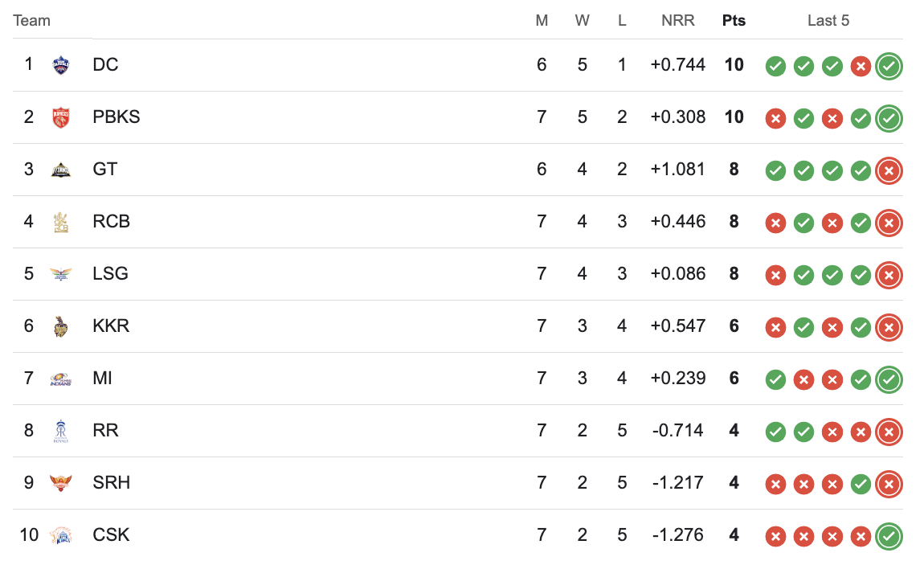This screenshot has height=561, width=924.
Task: Sort table by Pts column header
Action: pyautogui.click(x=734, y=21)
